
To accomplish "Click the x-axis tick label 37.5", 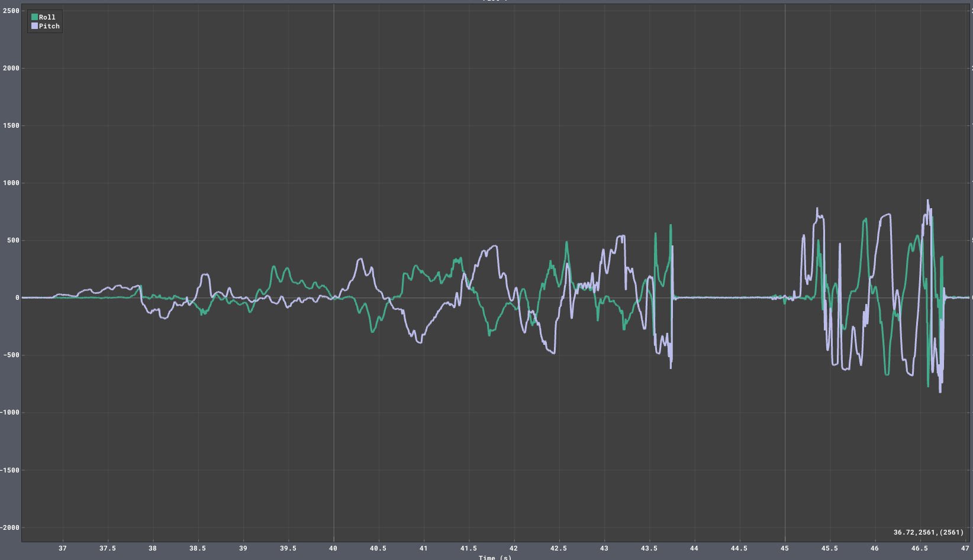I will (108, 548).
